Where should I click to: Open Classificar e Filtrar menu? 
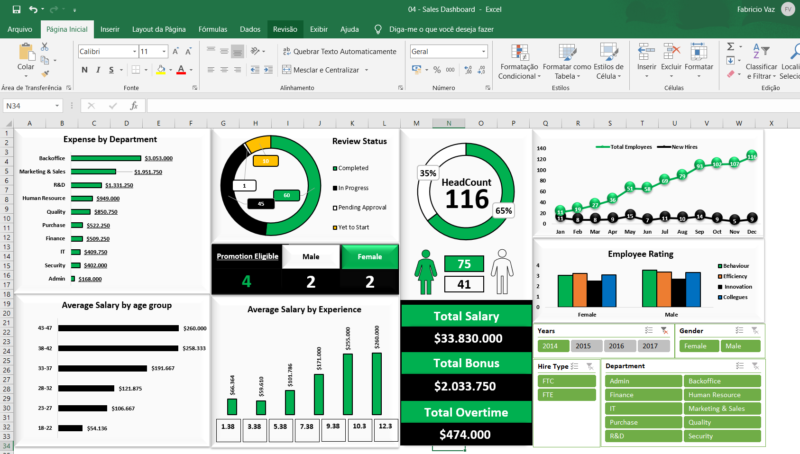[x=761, y=61]
